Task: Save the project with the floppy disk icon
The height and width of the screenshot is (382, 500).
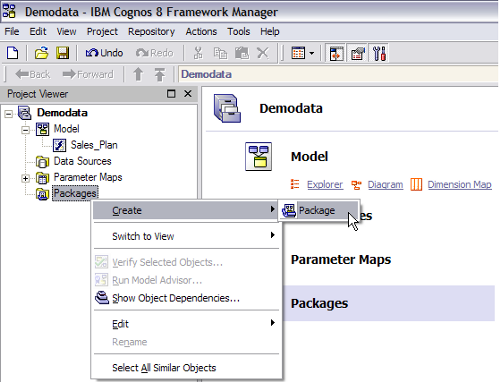Action: tap(62, 53)
